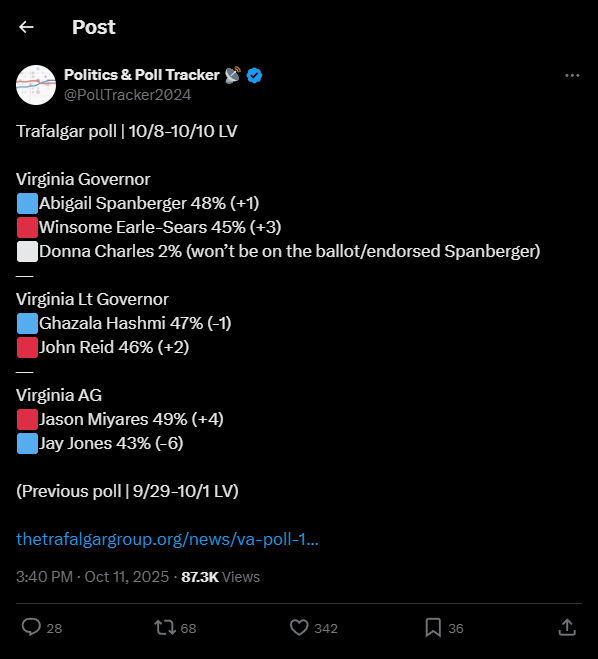
Task: Open Politics & Poll Tracker profile picture
Action: coord(36,85)
